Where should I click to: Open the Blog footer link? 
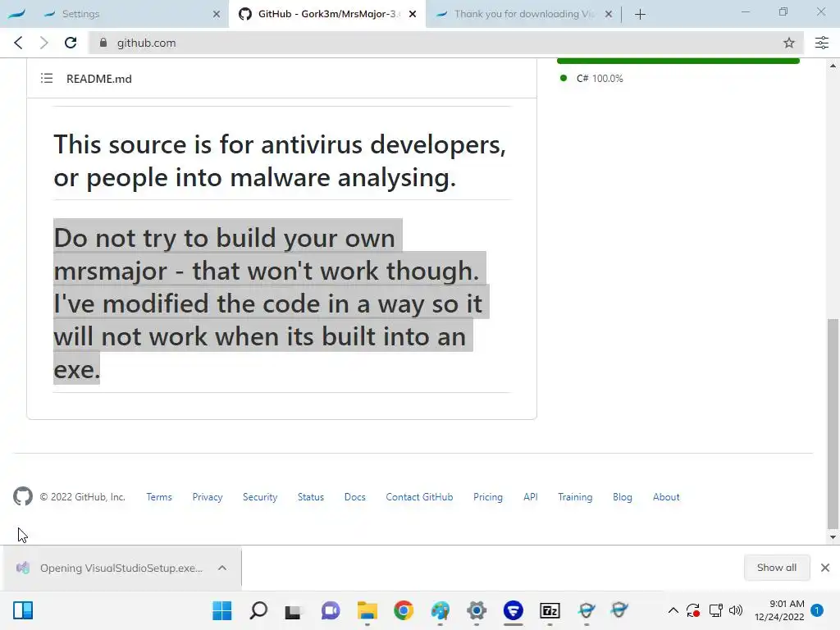click(623, 497)
